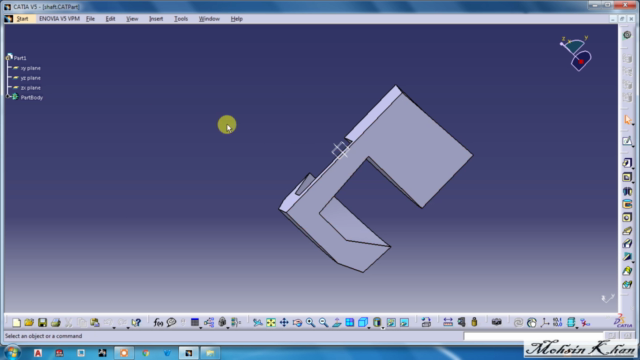Viewport: 640px width, 360px height.
Task: Expand the Part1 root node
Action: click(7, 58)
